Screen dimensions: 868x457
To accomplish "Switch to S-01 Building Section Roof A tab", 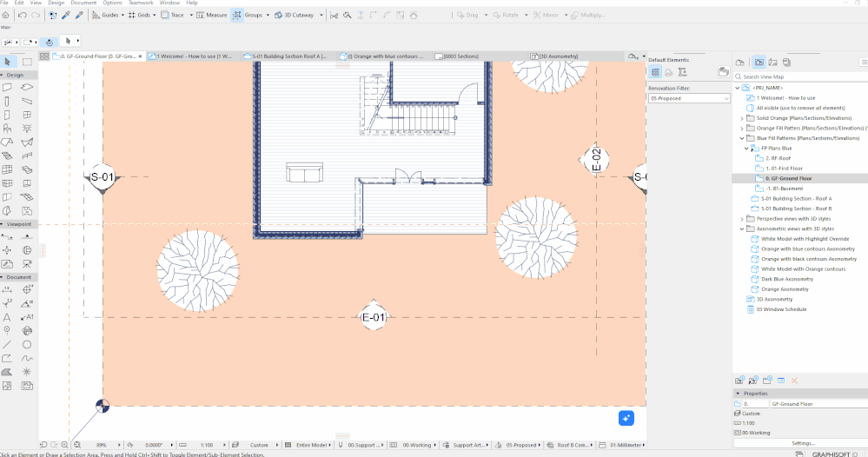I will click(x=285, y=56).
